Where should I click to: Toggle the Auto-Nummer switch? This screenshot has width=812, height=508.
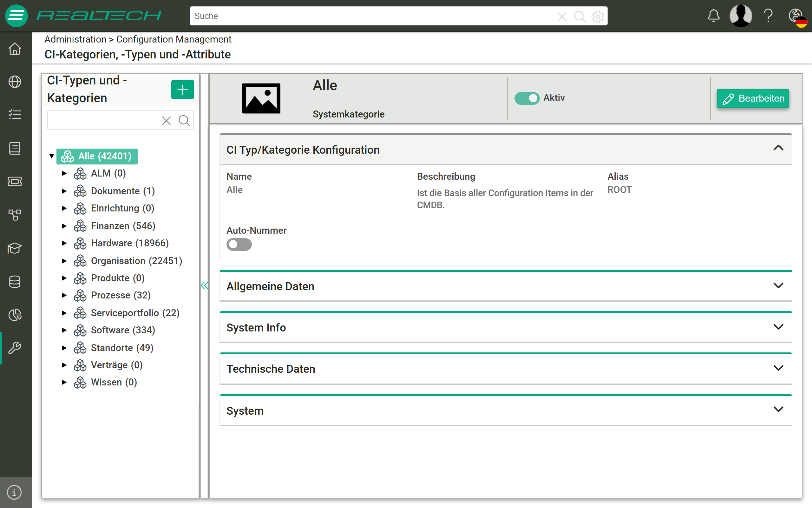239,244
